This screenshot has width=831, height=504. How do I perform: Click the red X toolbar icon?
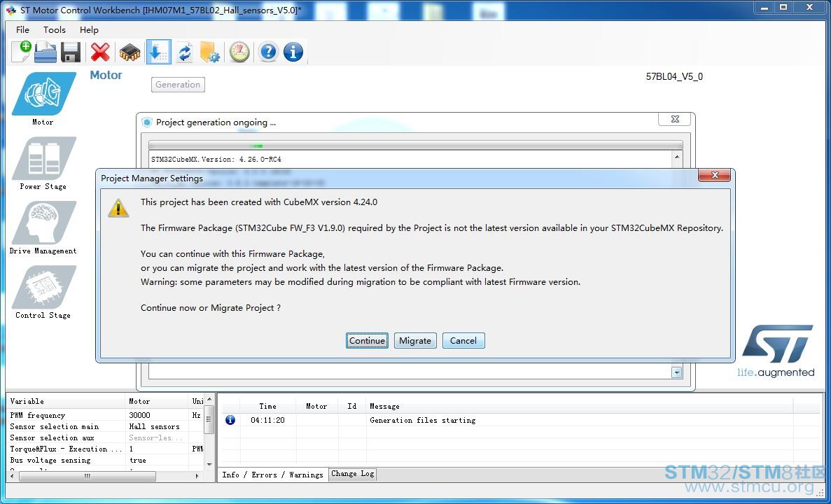pyautogui.click(x=100, y=52)
